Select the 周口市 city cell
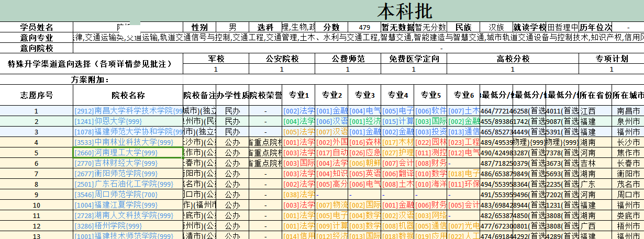This screenshot has height=239, width=644. pyautogui.click(x=628, y=195)
